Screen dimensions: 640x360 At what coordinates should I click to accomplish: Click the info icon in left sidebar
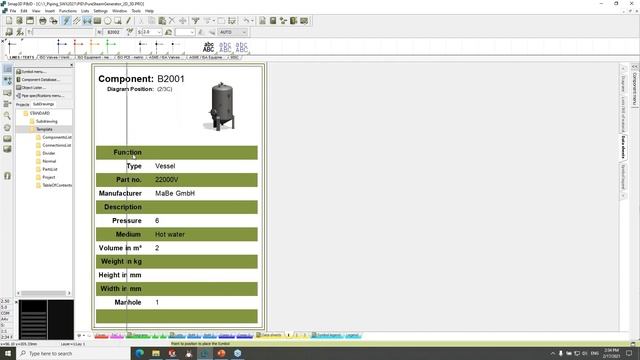pyautogui.click(x=7, y=176)
